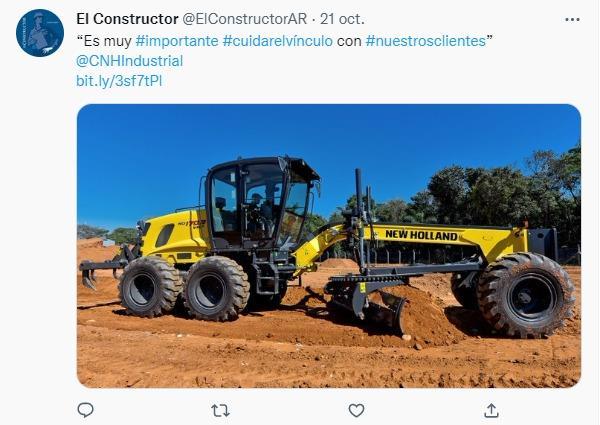Follow the bit.ly/3sf7tPl short link

[x=119, y=81]
